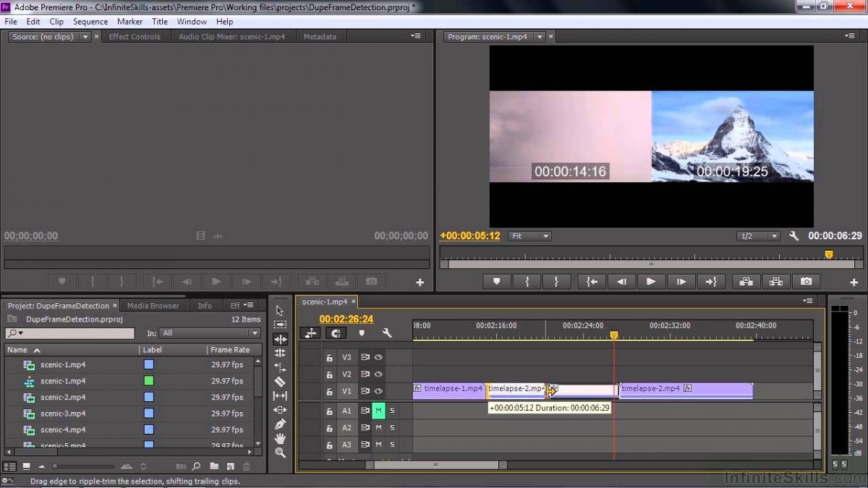Viewport: 868px width, 488px height.
Task: Play the sequence in Program monitor
Action: click(x=651, y=282)
